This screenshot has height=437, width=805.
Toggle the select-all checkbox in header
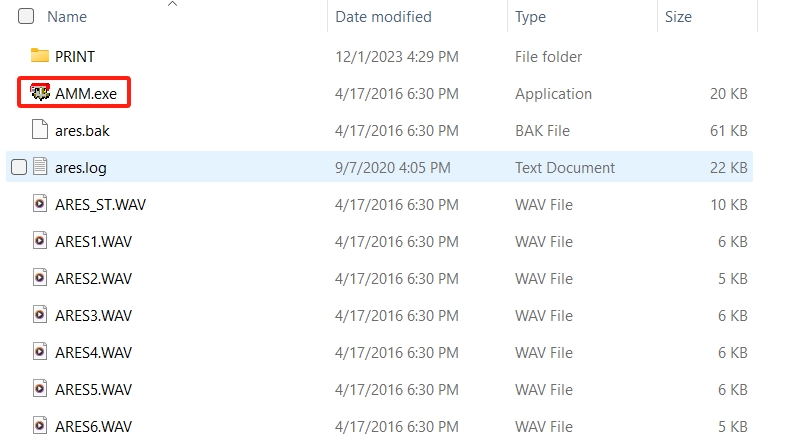[26, 16]
